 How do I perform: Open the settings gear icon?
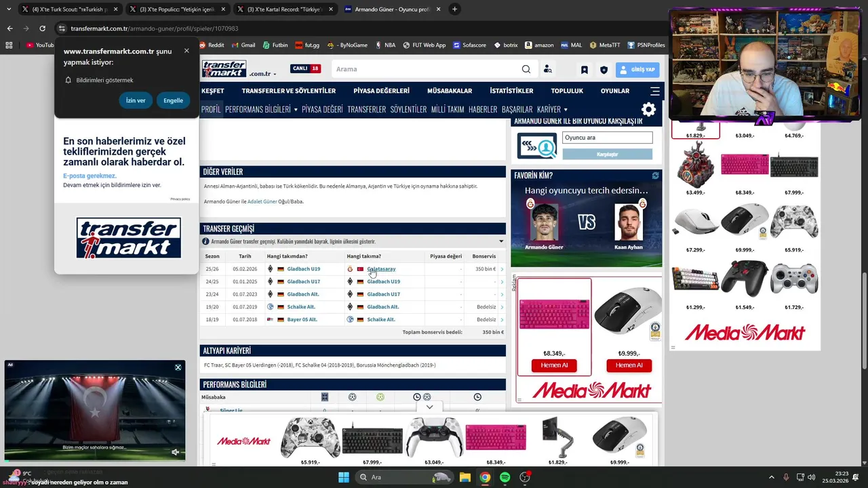click(x=648, y=109)
